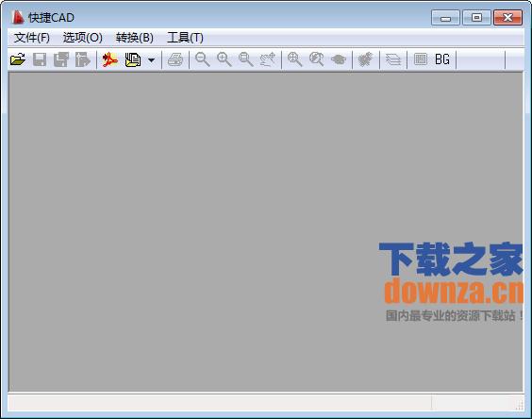Select the Pan hand tool

[268, 59]
